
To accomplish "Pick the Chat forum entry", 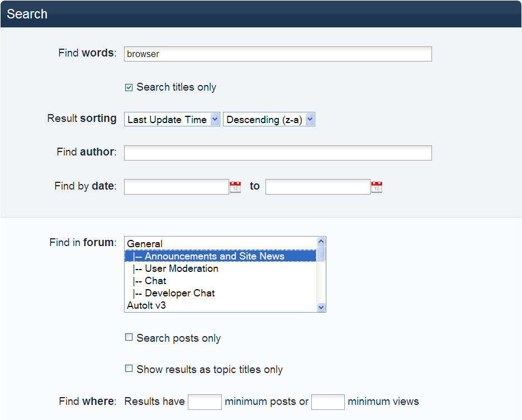I will coord(155,281).
